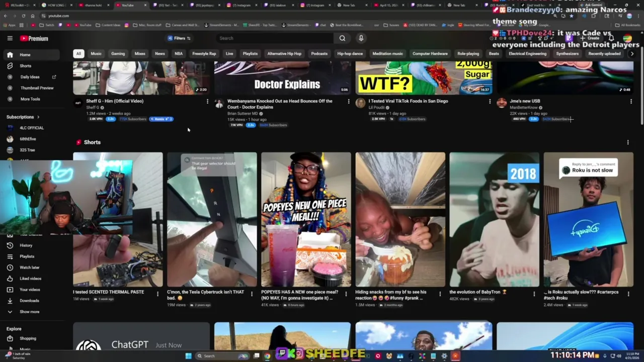The width and height of the screenshot is (644, 362).
Task: Open Wembanyama Knocked Out video title
Action: (280, 104)
